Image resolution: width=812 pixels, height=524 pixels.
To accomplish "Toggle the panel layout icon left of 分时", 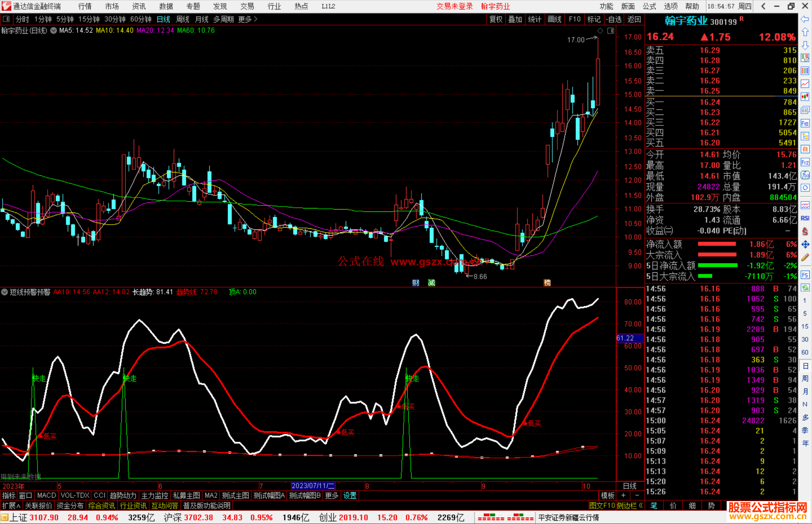I will pos(6,19).
